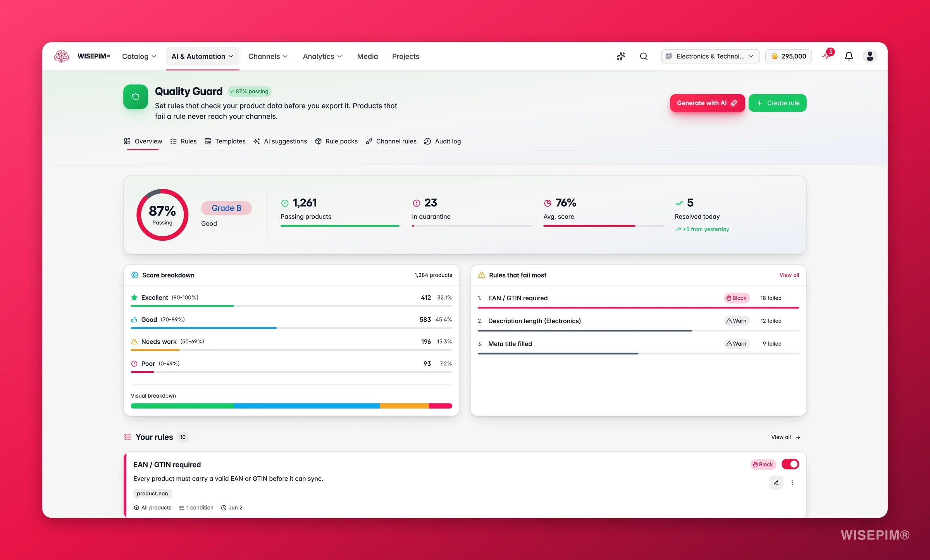This screenshot has width=930, height=560.
Task: Click the 1,284 products count
Action: coord(433,275)
